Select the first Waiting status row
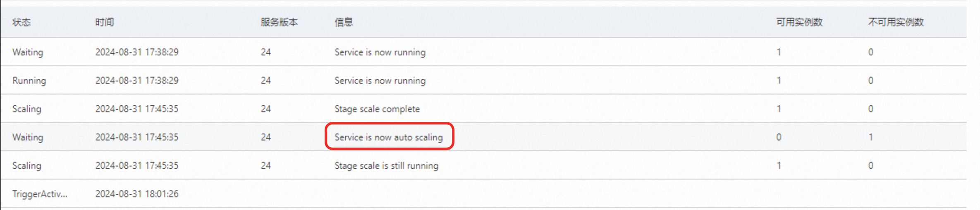980x210 pixels. point(484,52)
